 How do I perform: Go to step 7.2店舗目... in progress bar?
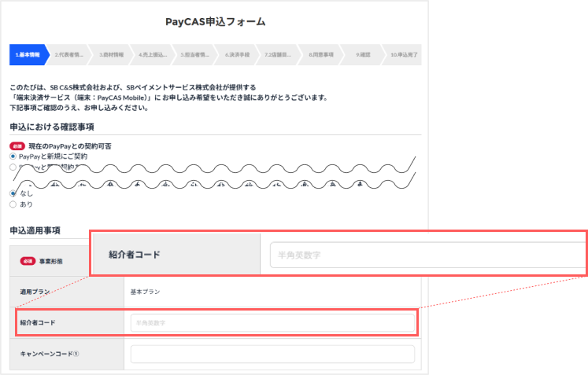[x=278, y=55]
